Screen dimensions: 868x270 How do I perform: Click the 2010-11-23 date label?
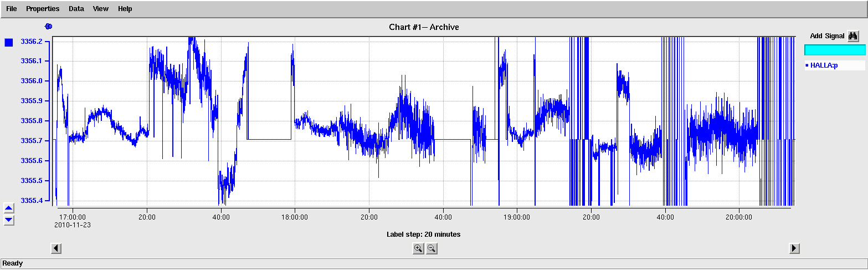tap(73, 225)
